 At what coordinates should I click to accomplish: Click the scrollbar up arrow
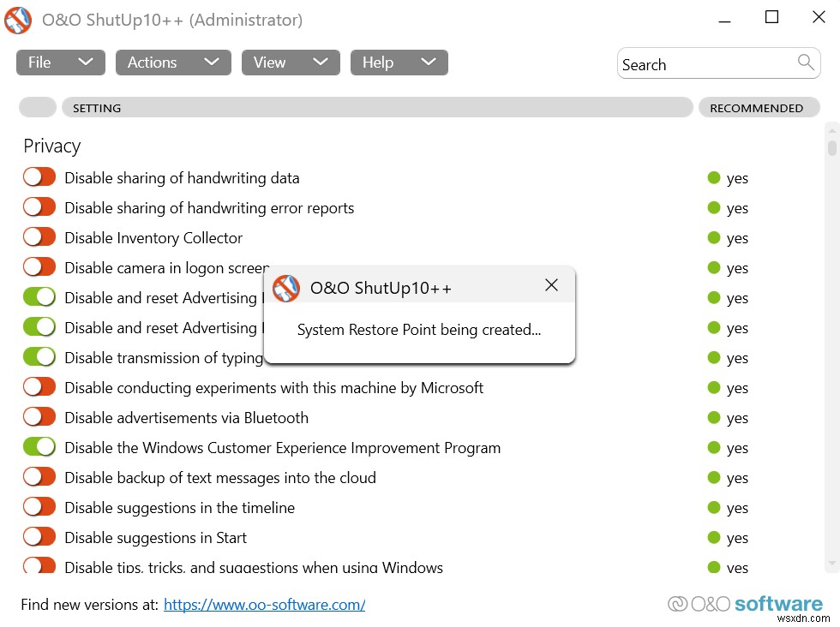pos(831,130)
